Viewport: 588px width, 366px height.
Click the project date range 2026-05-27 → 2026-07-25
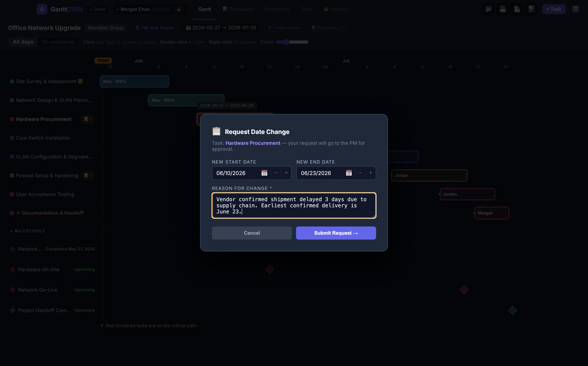click(x=221, y=28)
